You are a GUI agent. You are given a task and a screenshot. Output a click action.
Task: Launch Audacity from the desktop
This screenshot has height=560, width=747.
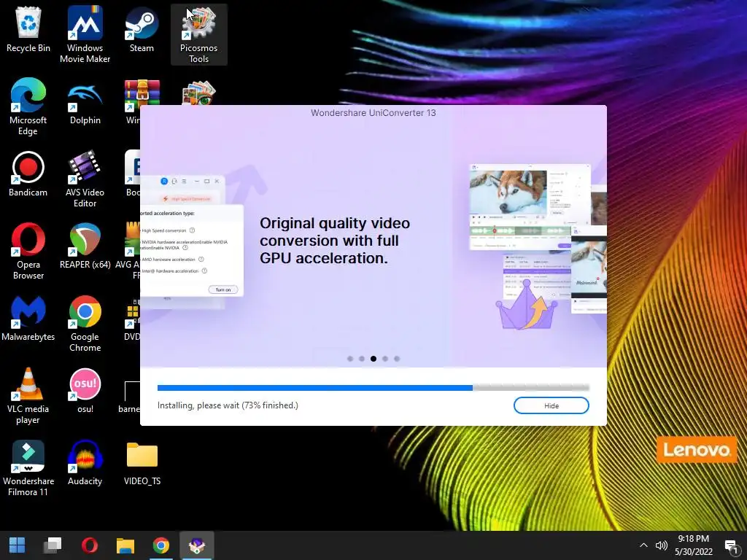(x=85, y=464)
